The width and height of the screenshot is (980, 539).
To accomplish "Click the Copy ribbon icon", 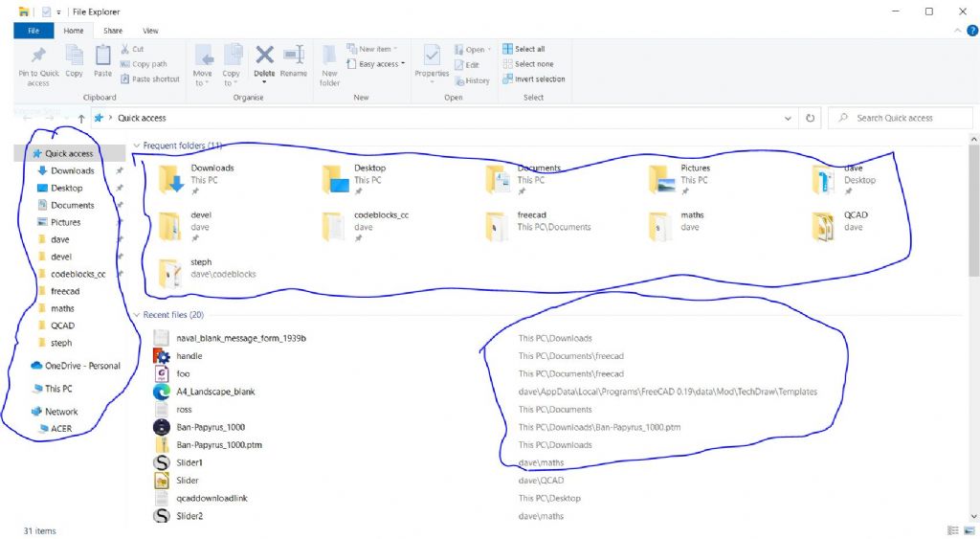I will click(x=74, y=55).
